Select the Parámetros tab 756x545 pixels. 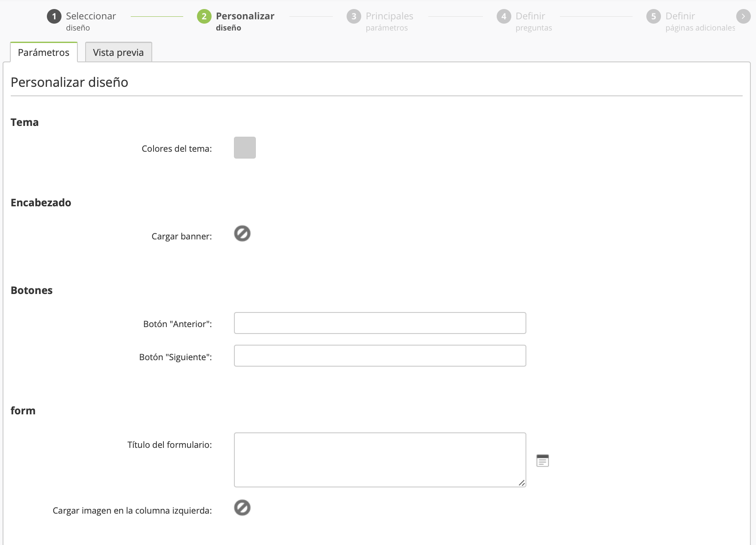[x=43, y=52]
